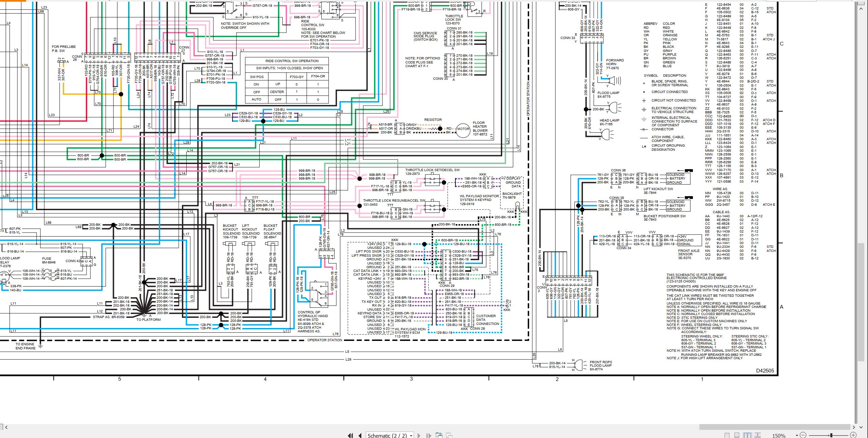Click the FOR PRELUBE P.B. SW label
The image size is (868, 438).
[x=63, y=49]
